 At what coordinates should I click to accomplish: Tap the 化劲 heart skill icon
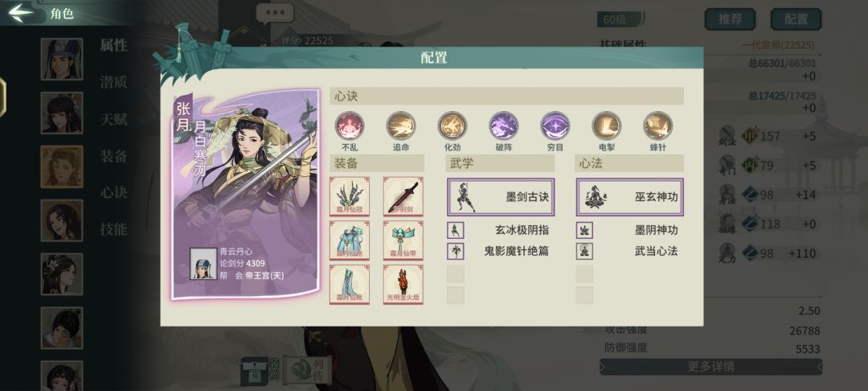tap(452, 126)
